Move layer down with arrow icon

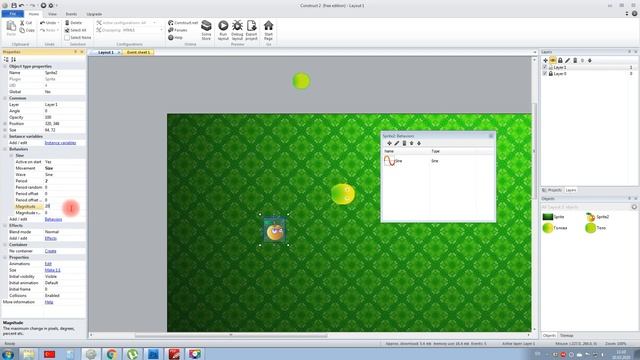[589, 60]
